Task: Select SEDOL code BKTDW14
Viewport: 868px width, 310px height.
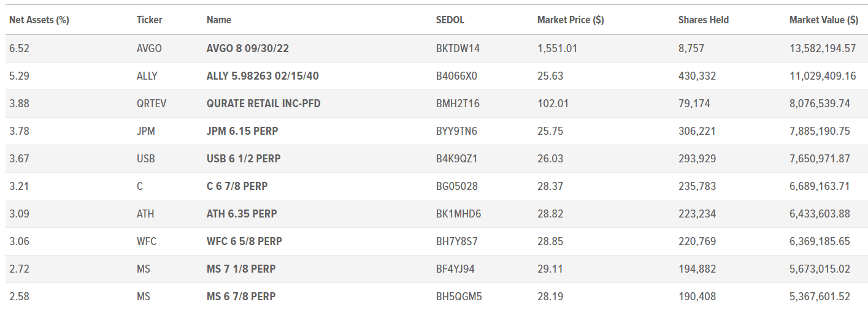Action: (x=458, y=48)
